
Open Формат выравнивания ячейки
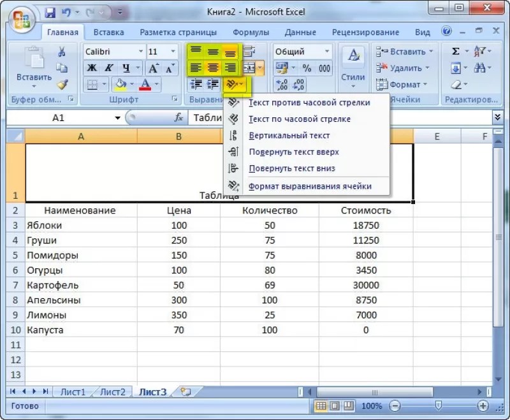(x=307, y=186)
